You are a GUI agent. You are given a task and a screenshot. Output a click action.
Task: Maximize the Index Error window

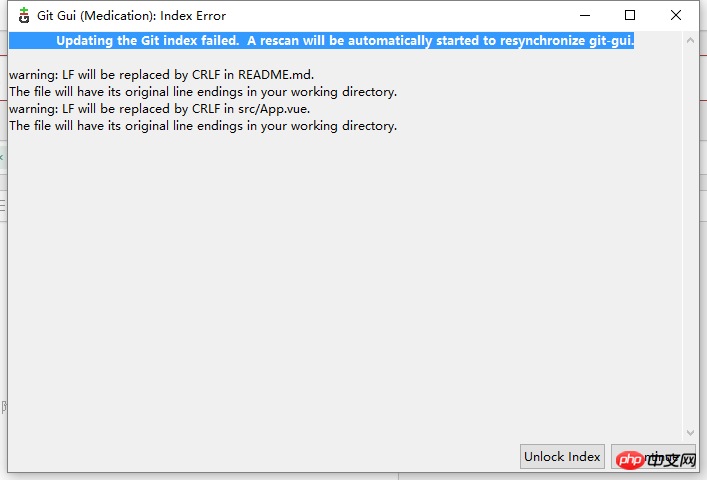click(x=630, y=15)
